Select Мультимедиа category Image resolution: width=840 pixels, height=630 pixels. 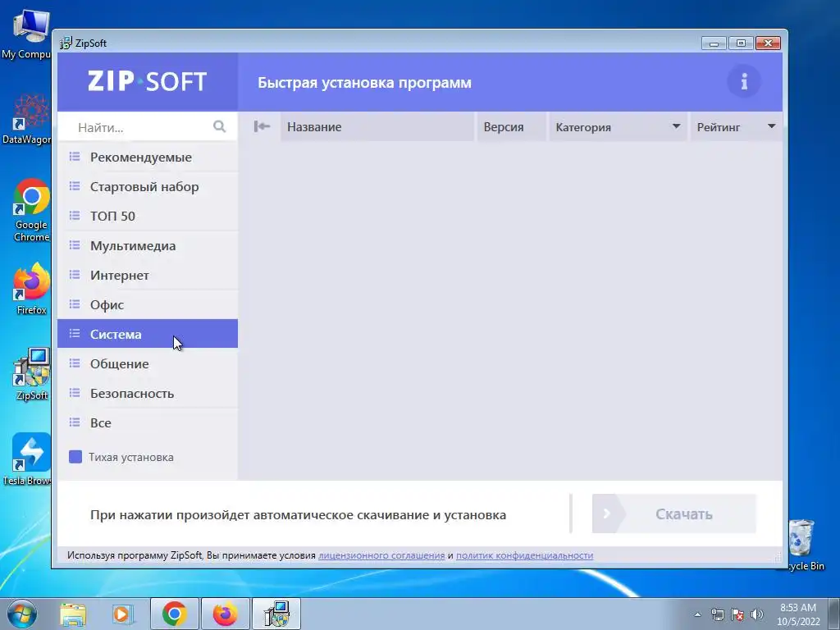tap(148, 245)
